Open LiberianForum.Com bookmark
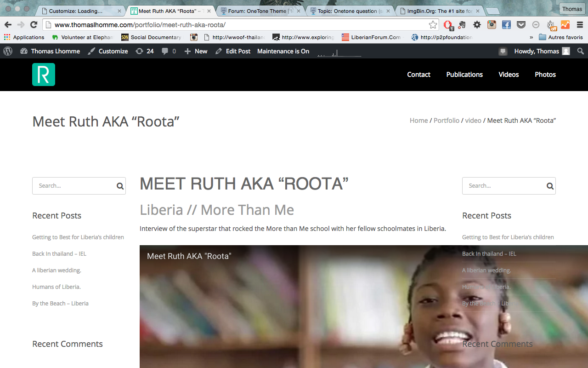Screen dimensions: 588x368 pyautogui.click(x=371, y=37)
